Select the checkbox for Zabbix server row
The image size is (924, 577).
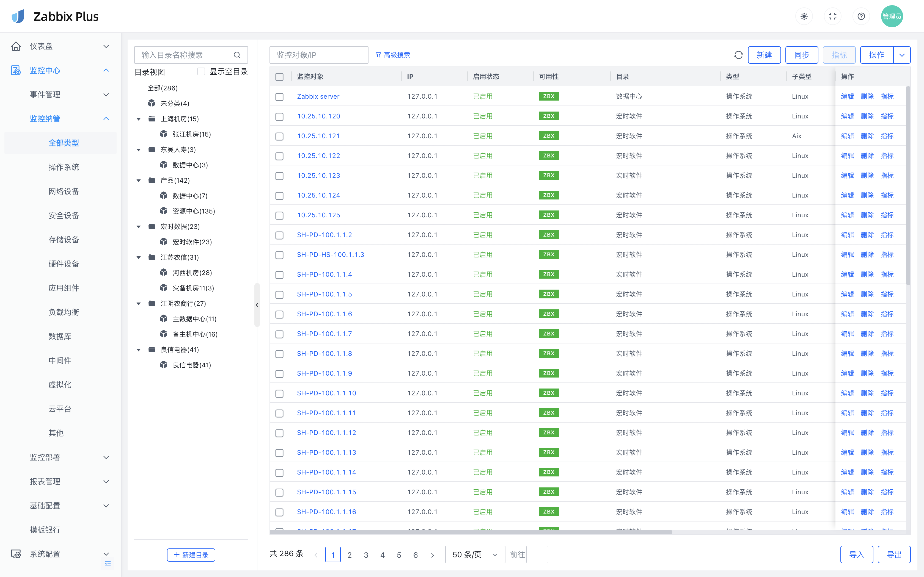(279, 96)
